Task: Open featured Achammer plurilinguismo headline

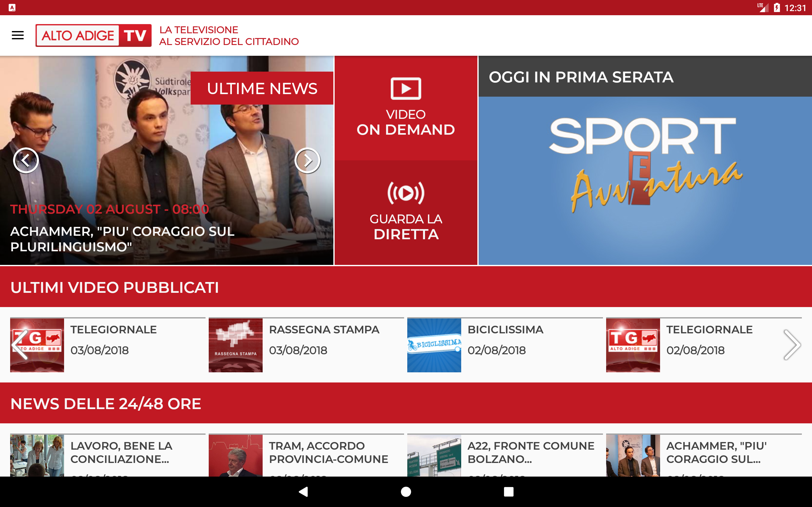Action: pyautogui.click(x=122, y=239)
